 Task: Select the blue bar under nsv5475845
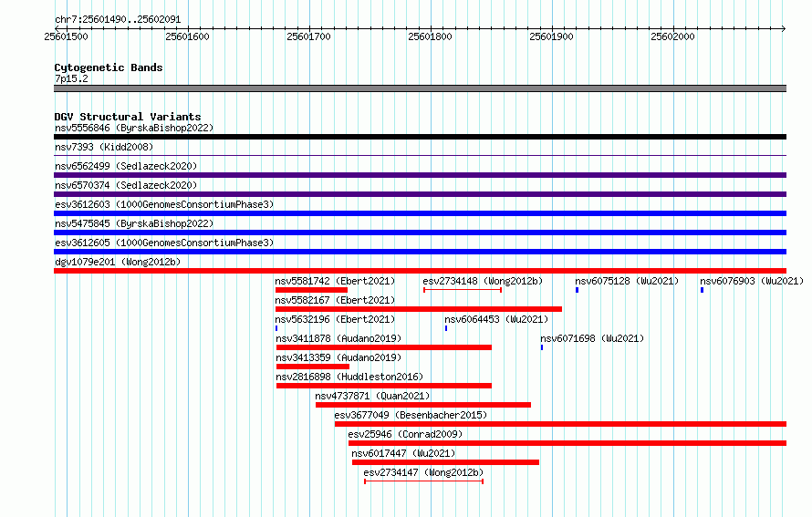[x=420, y=233]
